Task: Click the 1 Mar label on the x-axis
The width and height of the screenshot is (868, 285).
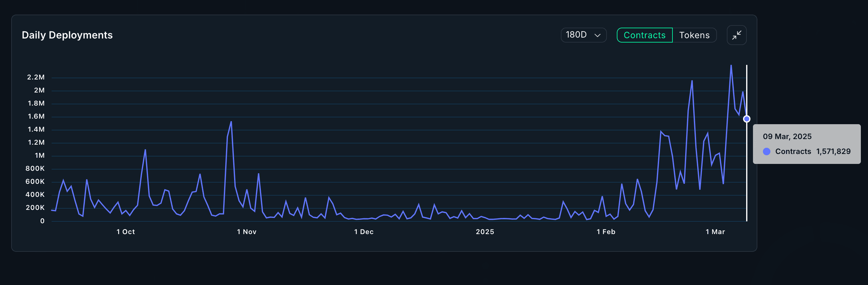Action: tap(715, 232)
